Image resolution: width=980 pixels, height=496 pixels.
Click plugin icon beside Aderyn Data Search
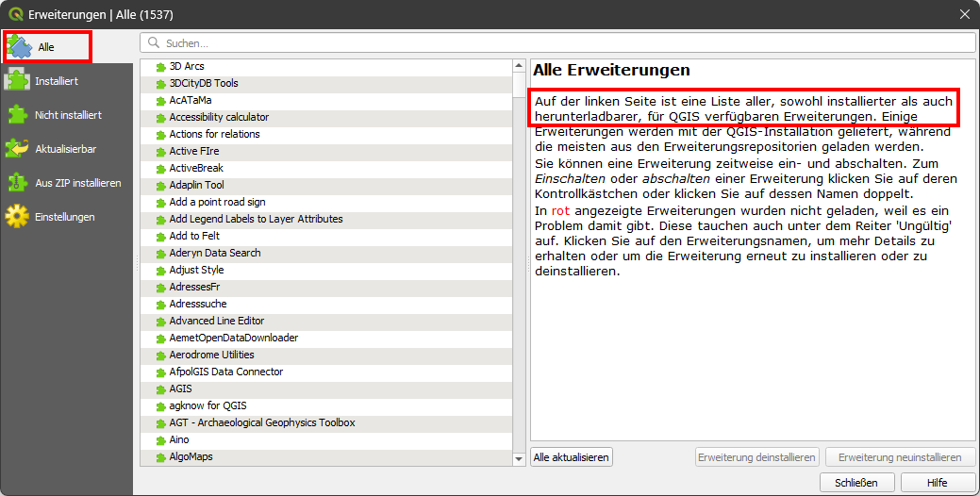tap(160, 254)
